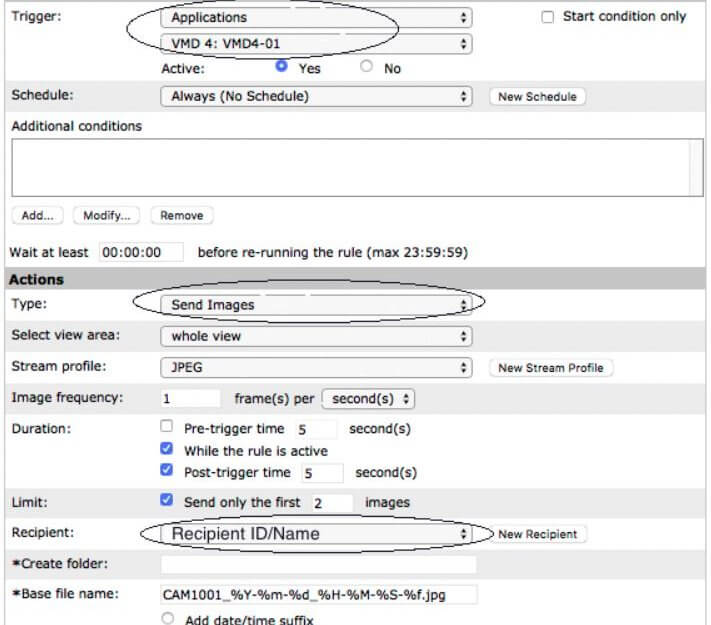The height and width of the screenshot is (625, 711).
Task: Open the Schedule dropdown
Action: click(x=316, y=97)
